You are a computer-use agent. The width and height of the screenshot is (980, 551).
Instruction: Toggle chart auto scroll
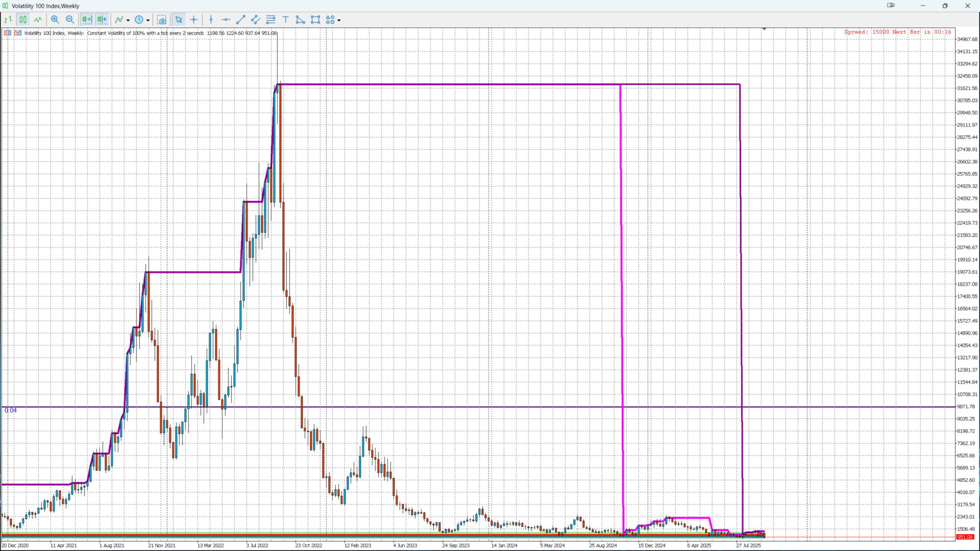[x=102, y=20]
